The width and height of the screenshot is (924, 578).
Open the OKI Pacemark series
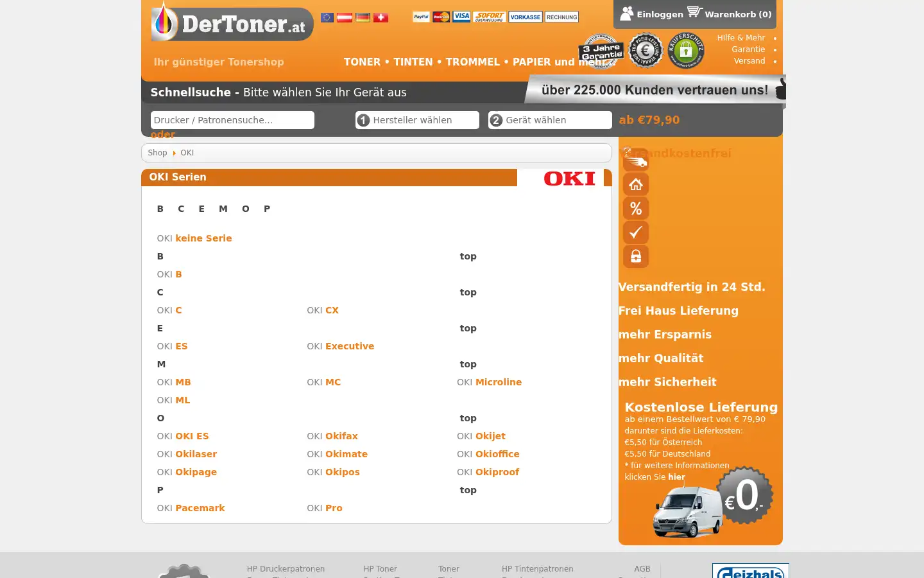click(x=191, y=508)
